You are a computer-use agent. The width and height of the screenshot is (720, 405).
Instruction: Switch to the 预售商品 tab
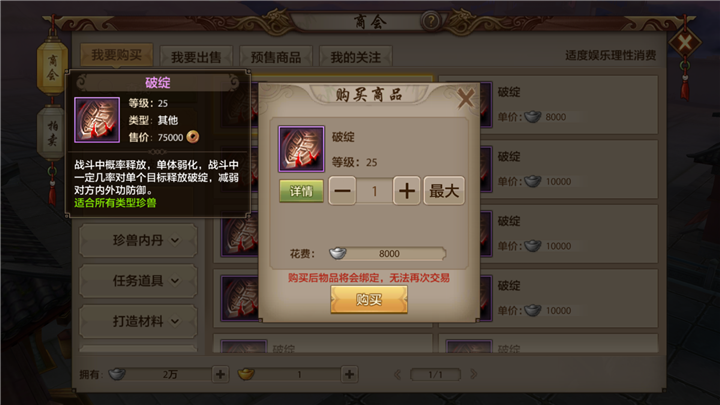coord(276,57)
